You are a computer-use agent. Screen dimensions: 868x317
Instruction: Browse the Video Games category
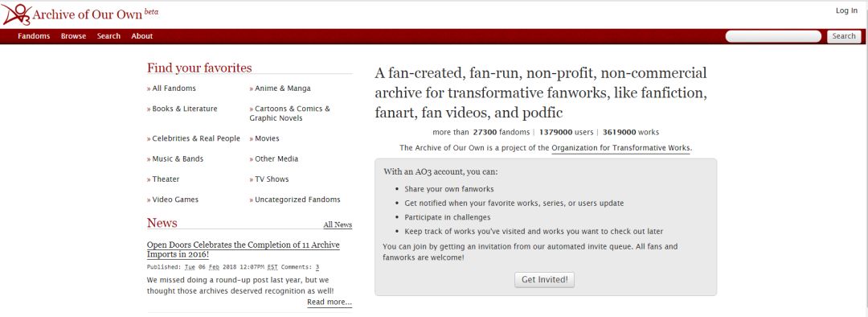pos(175,200)
